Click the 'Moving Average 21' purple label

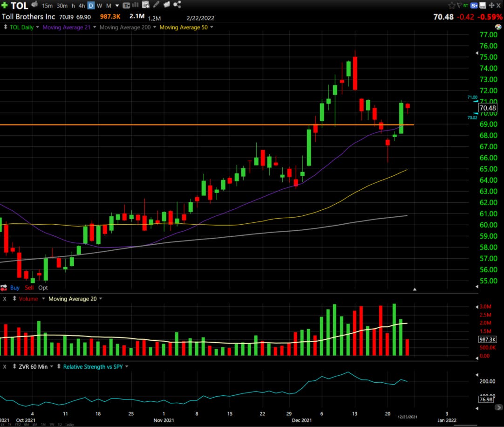(x=66, y=28)
